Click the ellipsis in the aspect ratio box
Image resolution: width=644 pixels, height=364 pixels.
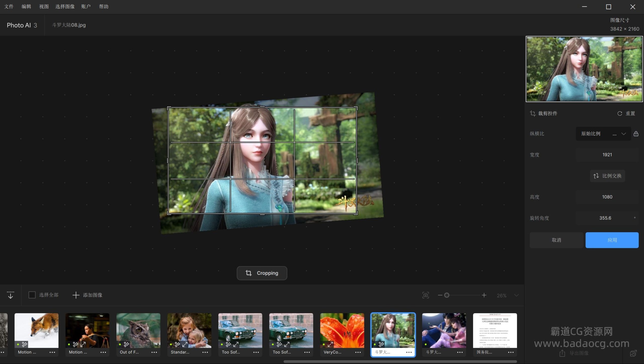tap(614, 134)
